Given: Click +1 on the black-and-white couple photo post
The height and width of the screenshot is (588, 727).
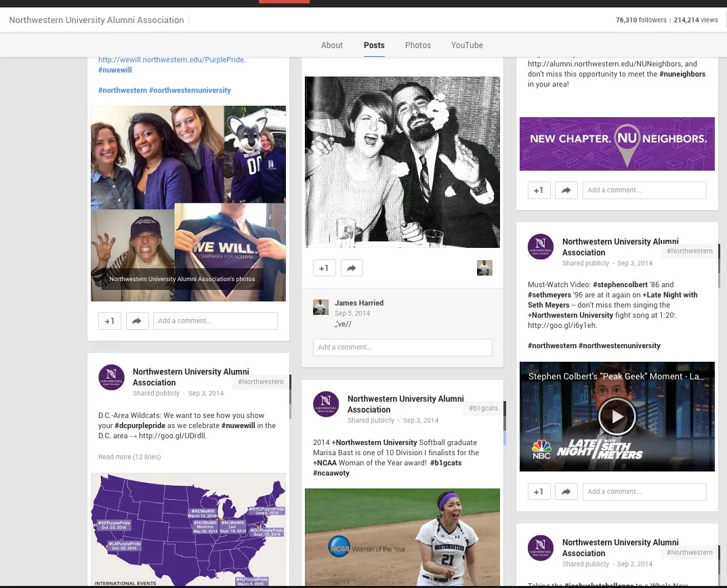Looking at the screenshot, I should point(324,268).
